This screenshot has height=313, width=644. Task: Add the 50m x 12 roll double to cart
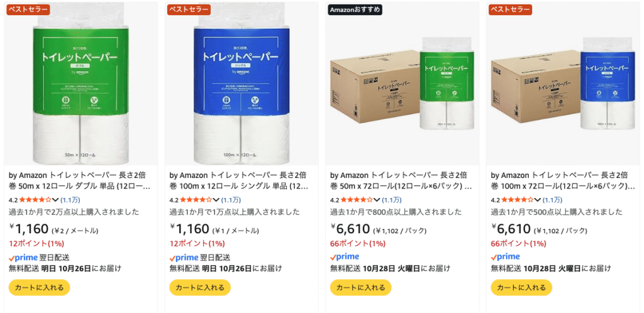coord(40,288)
